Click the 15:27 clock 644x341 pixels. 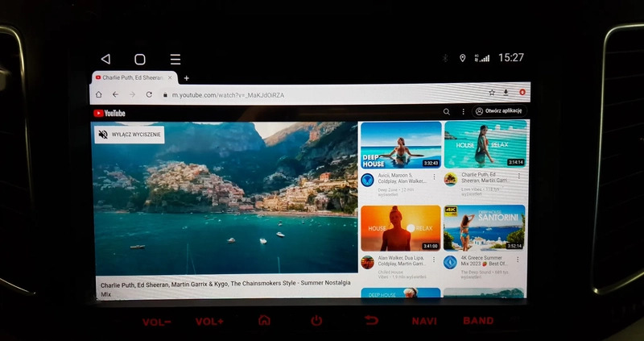pyautogui.click(x=511, y=57)
